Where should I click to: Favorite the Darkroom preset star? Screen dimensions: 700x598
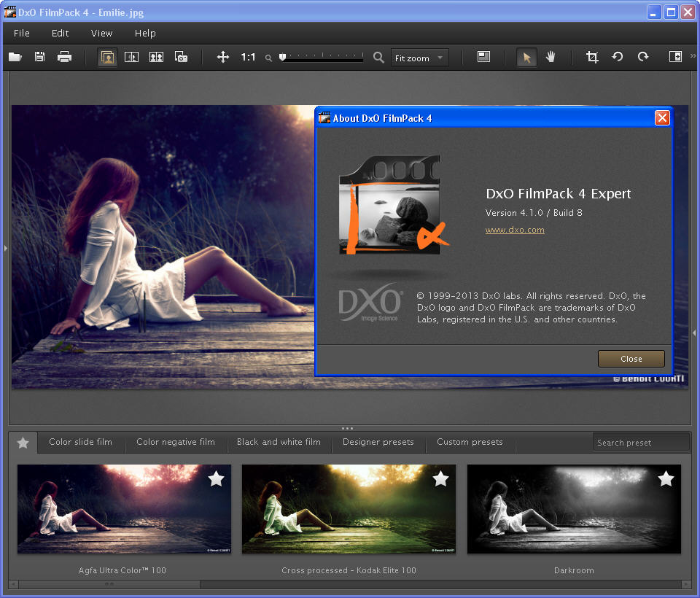click(666, 478)
